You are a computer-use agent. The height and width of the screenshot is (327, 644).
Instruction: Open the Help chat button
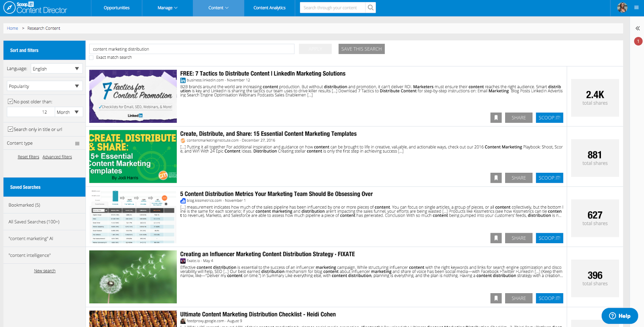[x=620, y=316]
